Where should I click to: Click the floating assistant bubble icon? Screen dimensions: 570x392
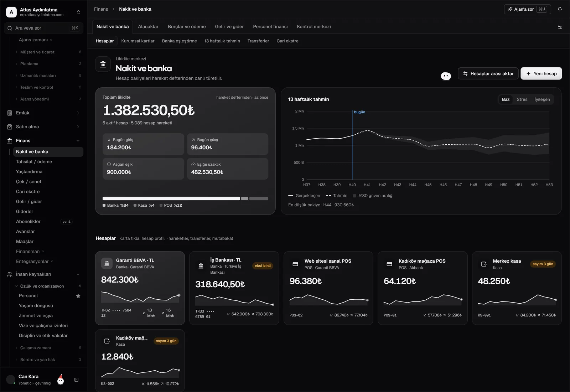tap(446, 76)
